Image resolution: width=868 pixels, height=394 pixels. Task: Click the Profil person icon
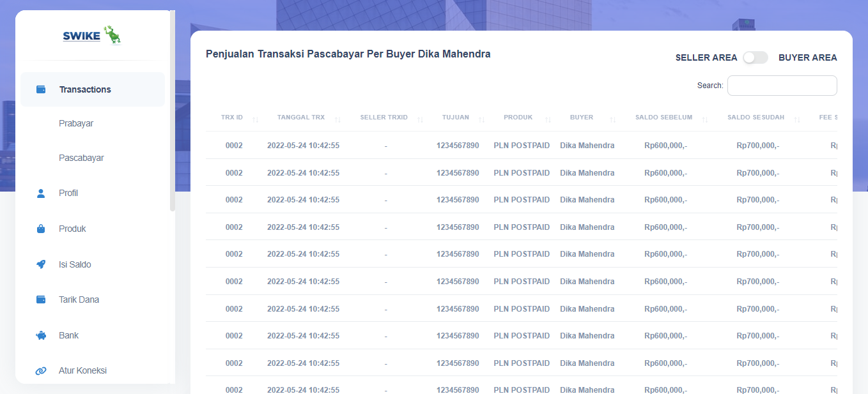[x=41, y=193]
